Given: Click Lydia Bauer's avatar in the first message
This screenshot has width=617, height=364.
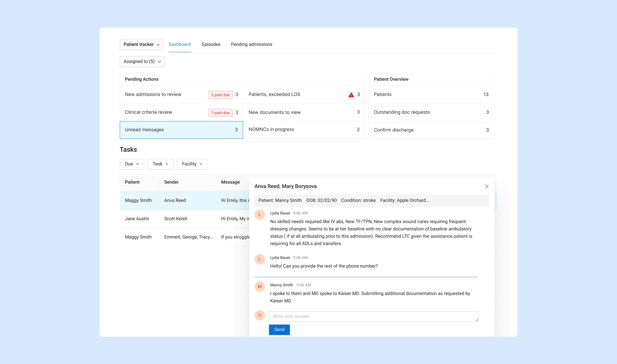Looking at the screenshot, I should point(260,215).
